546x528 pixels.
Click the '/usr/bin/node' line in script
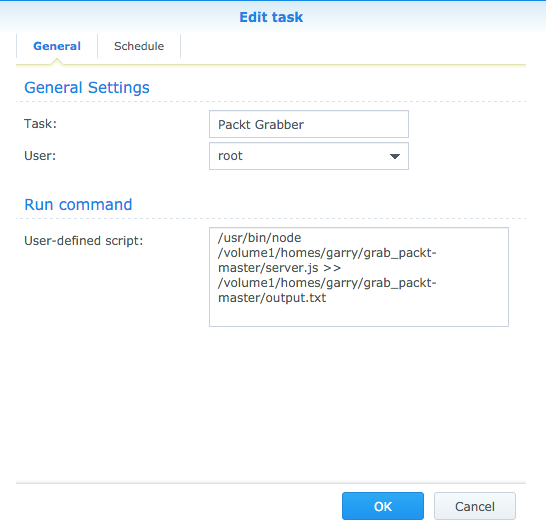click(259, 238)
